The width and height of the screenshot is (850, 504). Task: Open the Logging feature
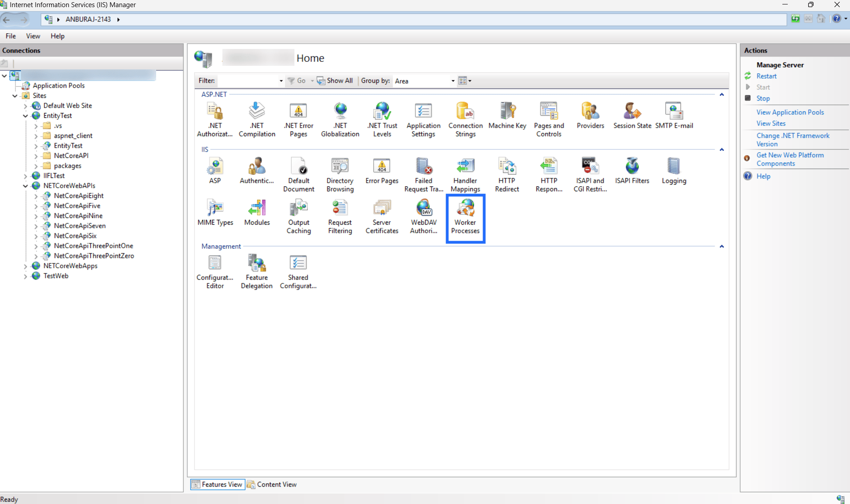(674, 171)
